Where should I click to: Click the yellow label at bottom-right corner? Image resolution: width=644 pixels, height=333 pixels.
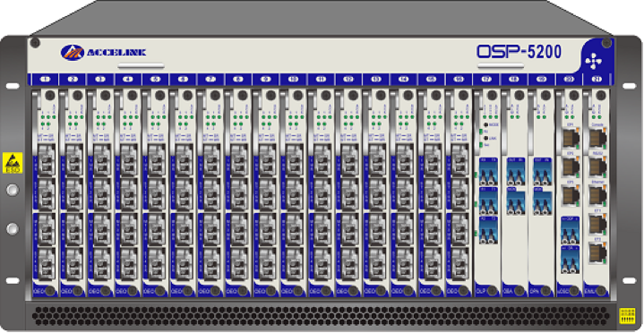click(627, 316)
